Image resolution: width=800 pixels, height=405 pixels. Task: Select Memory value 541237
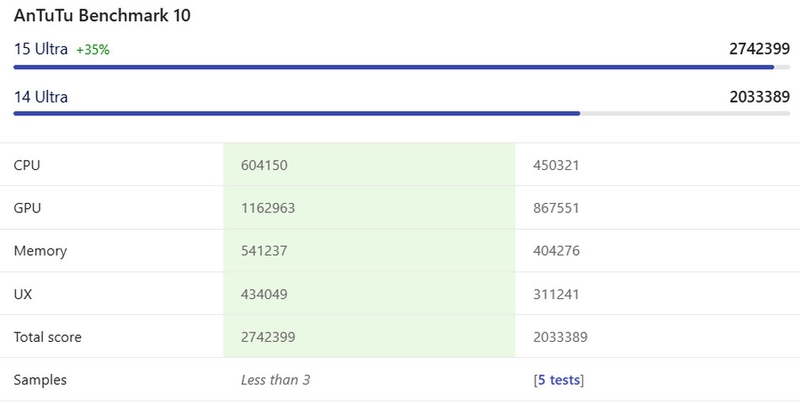pyautogui.click(x=264, y=251)
